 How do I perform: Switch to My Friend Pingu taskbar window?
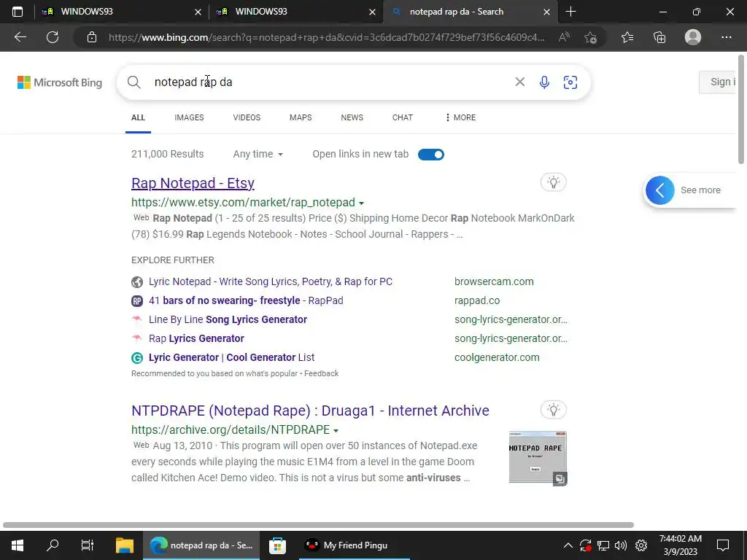pyautogui.click(x=355, y=545)
